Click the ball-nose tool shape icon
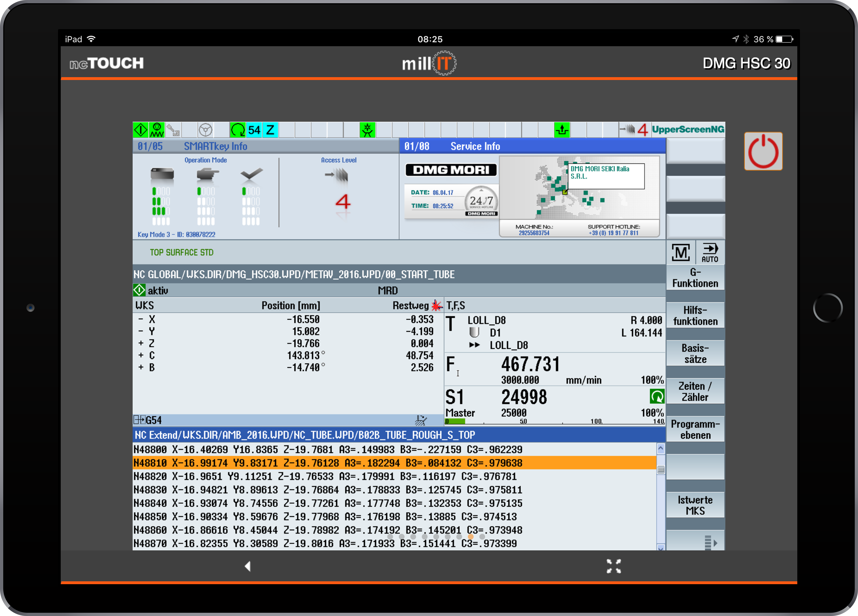The width and height of the screenshot is (858, 616). (474, 332)
